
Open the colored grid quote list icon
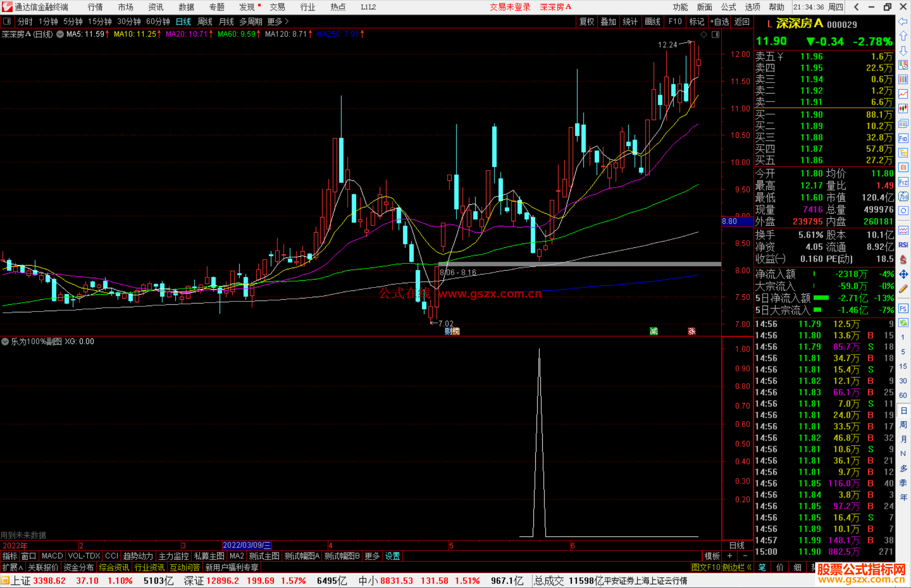pos(903,79)
